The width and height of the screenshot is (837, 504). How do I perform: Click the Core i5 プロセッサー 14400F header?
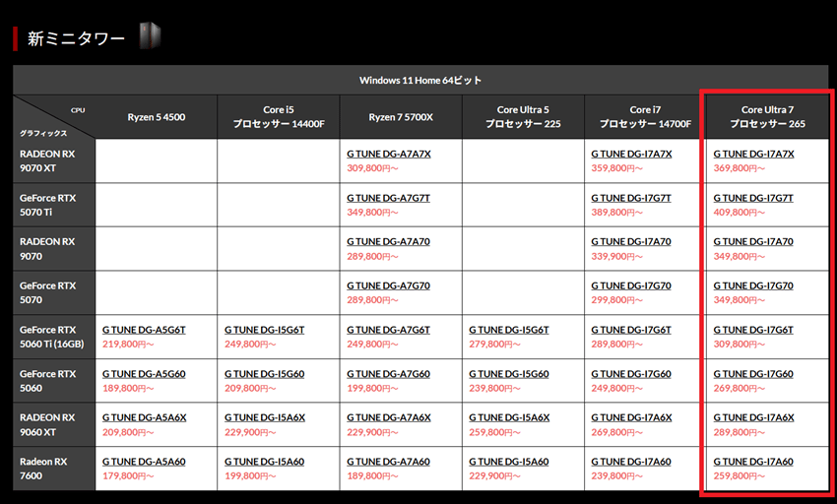point(279,116)
